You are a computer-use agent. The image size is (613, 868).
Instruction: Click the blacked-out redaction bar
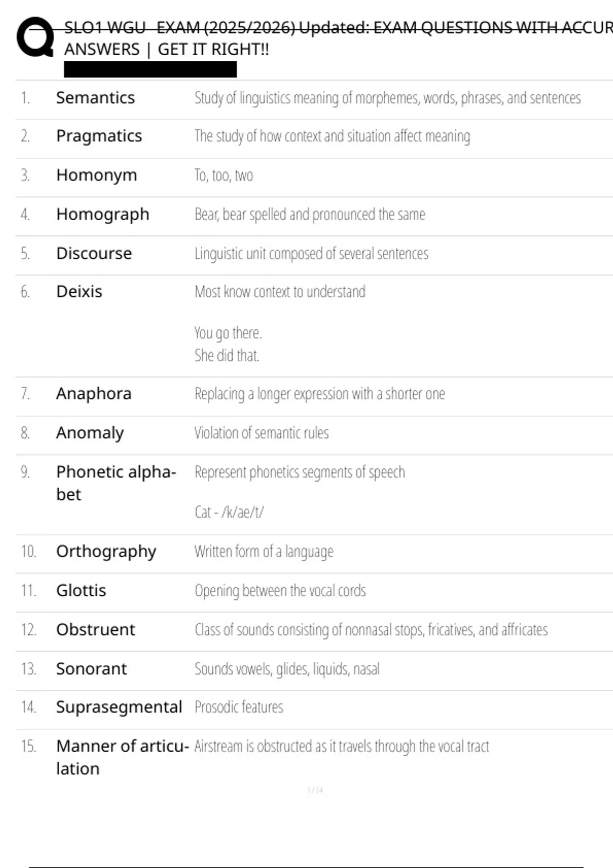point(150,69)
